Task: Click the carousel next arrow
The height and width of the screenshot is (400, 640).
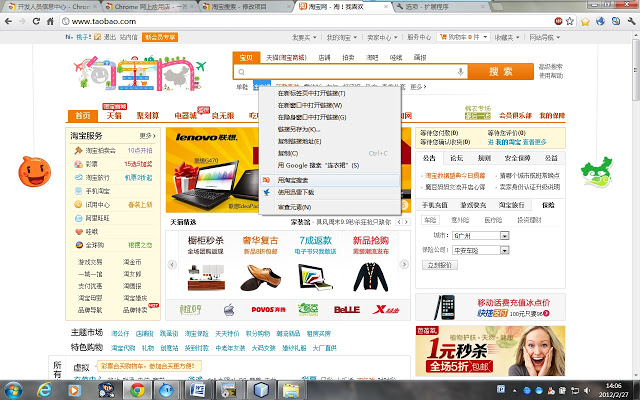Action: coord(404,264)
